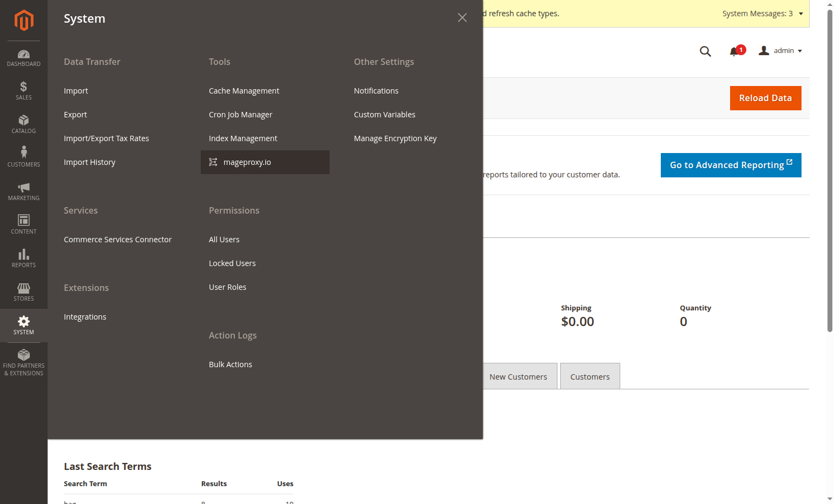834x504 pixels.
Task: Open Bulk Actions log
Action: (x=231, y=364)
